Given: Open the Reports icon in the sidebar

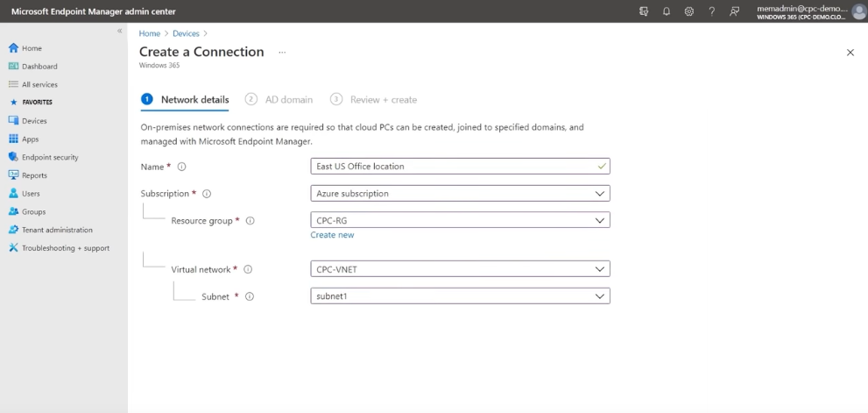Looking at the screenshot, I should [13, 174].
